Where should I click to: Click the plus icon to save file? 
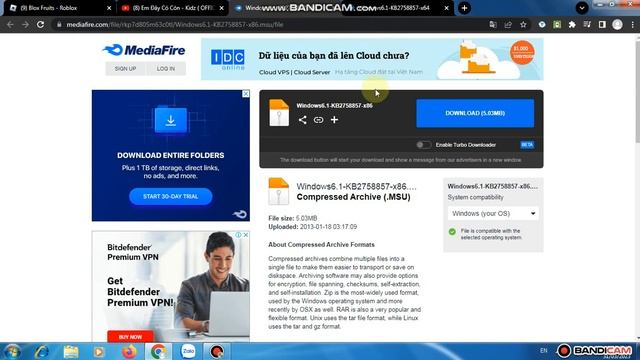[334, 120]
